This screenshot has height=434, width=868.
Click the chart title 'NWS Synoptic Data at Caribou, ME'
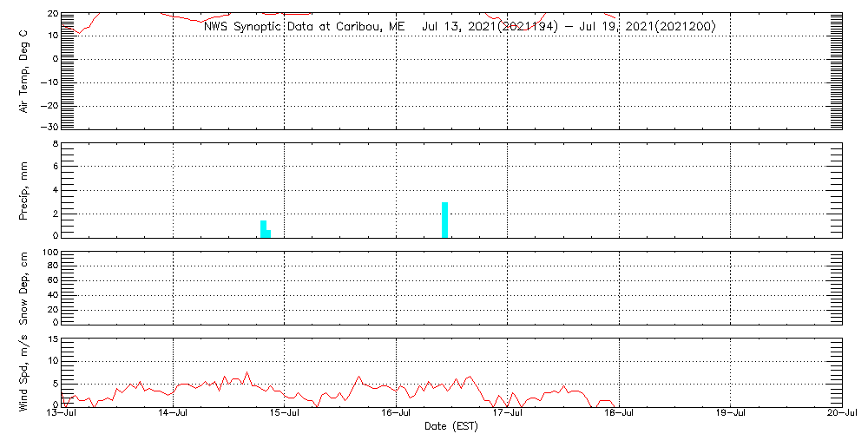pos(304,27)
